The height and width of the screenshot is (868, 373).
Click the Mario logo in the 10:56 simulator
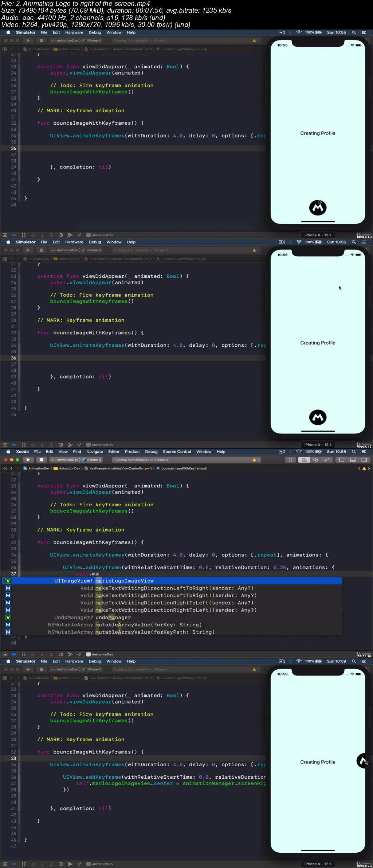tap(318, 417)
